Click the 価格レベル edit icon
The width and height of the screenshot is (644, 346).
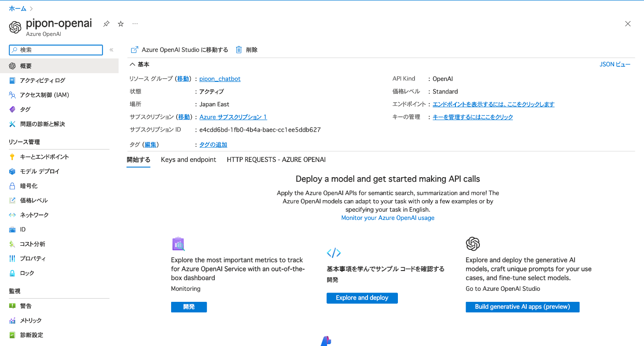point(12,201)
